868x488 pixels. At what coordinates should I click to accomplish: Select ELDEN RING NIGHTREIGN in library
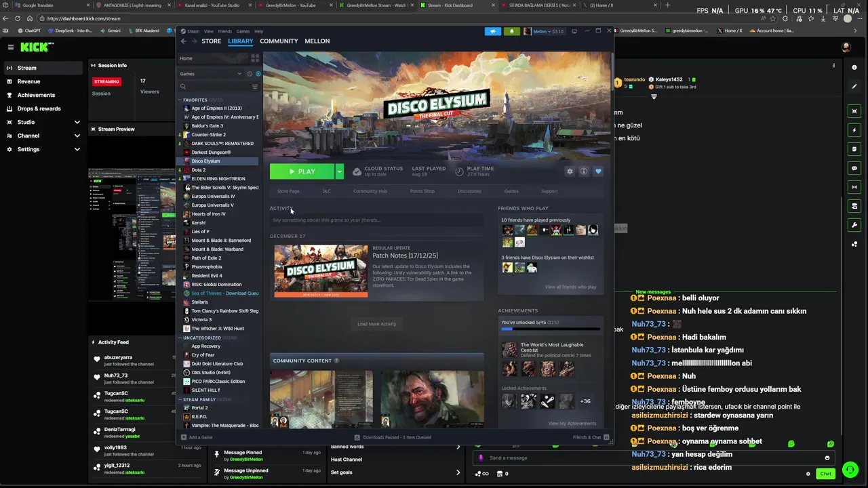point(218,179)
